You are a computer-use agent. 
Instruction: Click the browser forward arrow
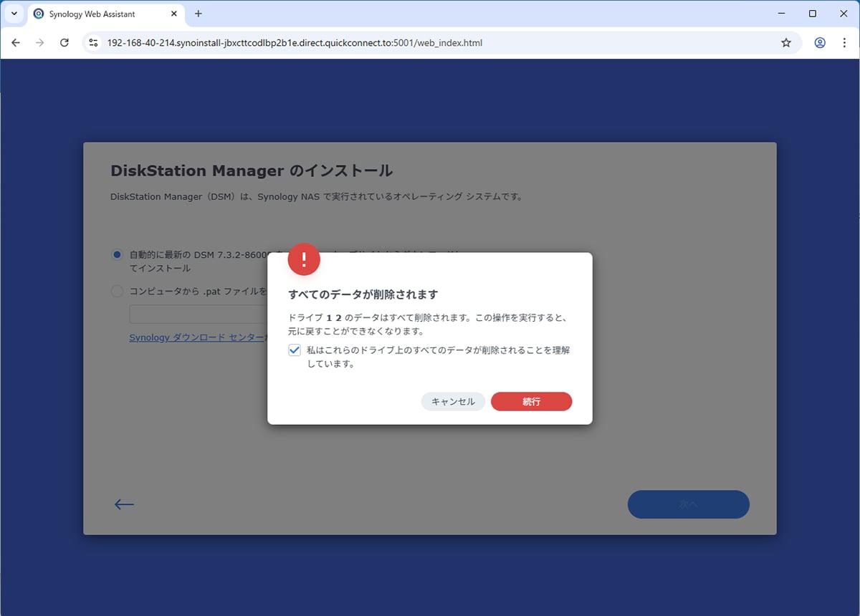(x=40, y=43)
